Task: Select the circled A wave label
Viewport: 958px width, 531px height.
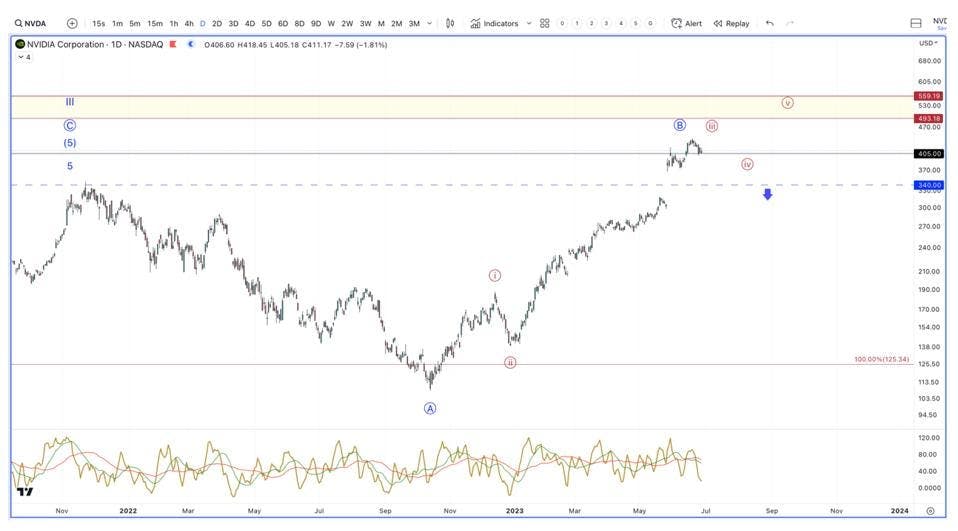Action: point(430,409)
